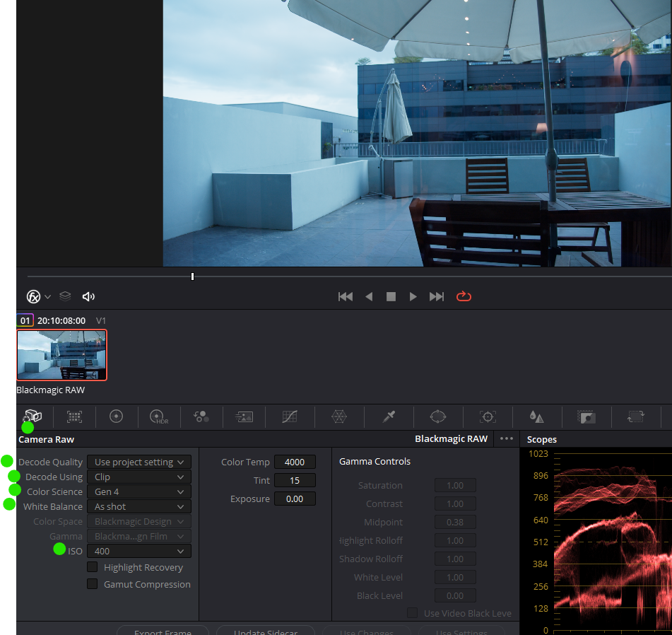The height and width of the screenshot is (635, 672).
Task: Open the Camera Raw palette icon
Action: click(x=33, y=416)
